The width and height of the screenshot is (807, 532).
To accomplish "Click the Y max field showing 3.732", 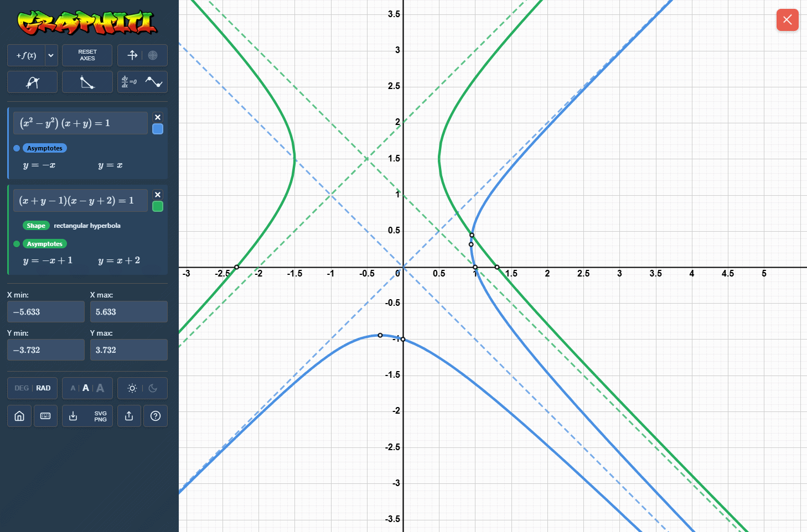I will tap(129, 350).
